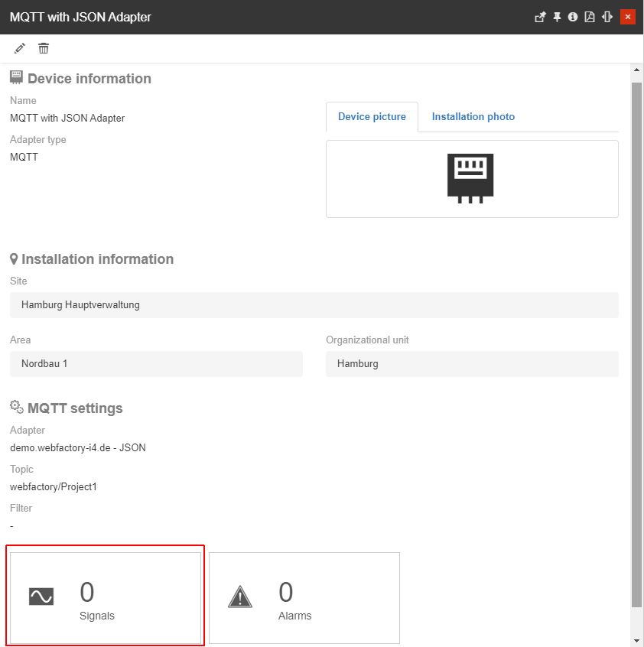Click the scrollbar down arrow
644x647 pixels.
pos(636,639)
